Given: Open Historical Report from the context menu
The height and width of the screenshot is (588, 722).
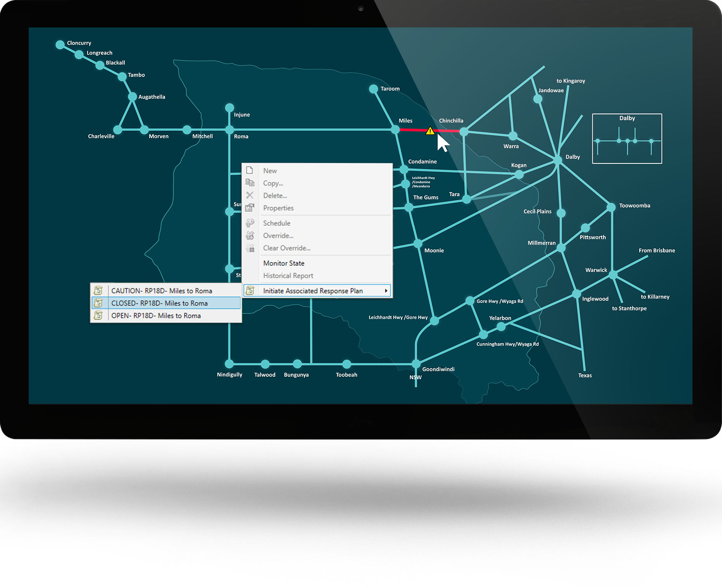Looking at the screenshot, I should (x=288, y=276).
